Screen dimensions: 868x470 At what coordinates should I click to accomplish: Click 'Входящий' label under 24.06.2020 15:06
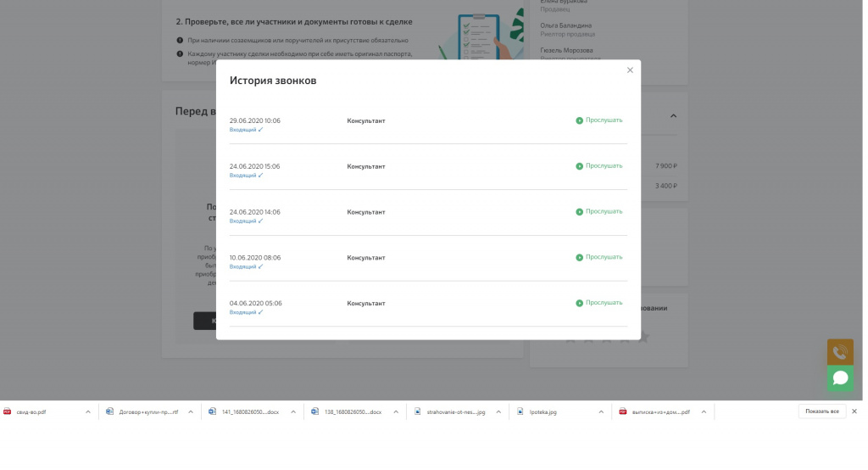[243, 175]
